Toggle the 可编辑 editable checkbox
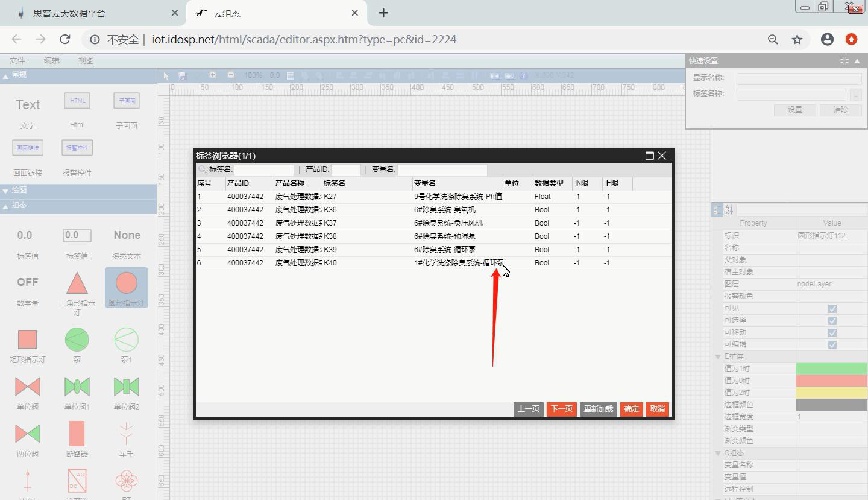 (x=832, y=344)
